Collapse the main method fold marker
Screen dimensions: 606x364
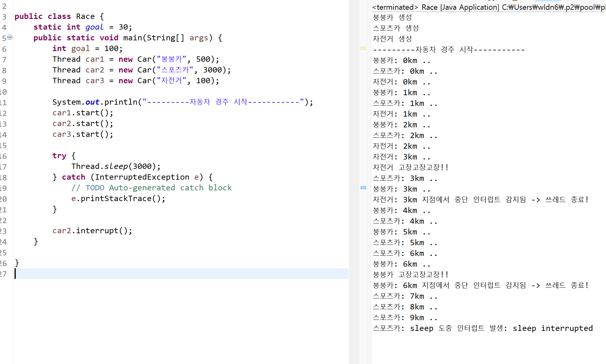tap(10, 37)
